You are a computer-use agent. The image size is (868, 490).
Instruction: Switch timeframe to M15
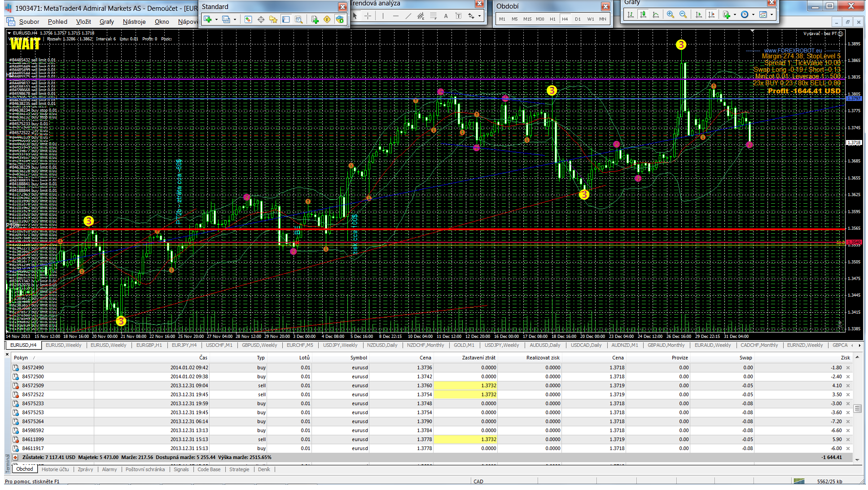pyautogui.click(x=527, y=19)
